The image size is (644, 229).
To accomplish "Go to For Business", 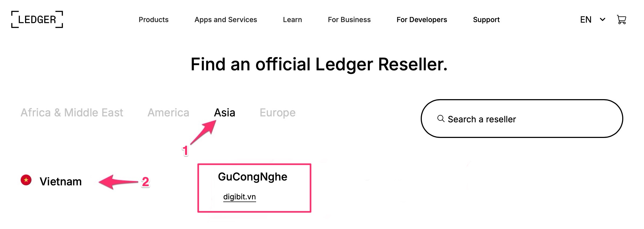I will [x=349, y=20].
